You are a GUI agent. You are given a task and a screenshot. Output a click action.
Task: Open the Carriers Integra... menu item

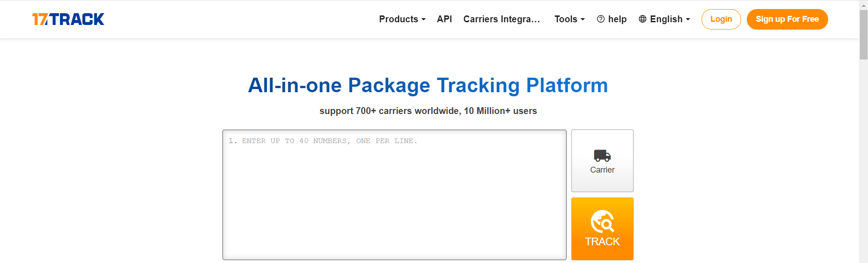(x=502, y=19)
